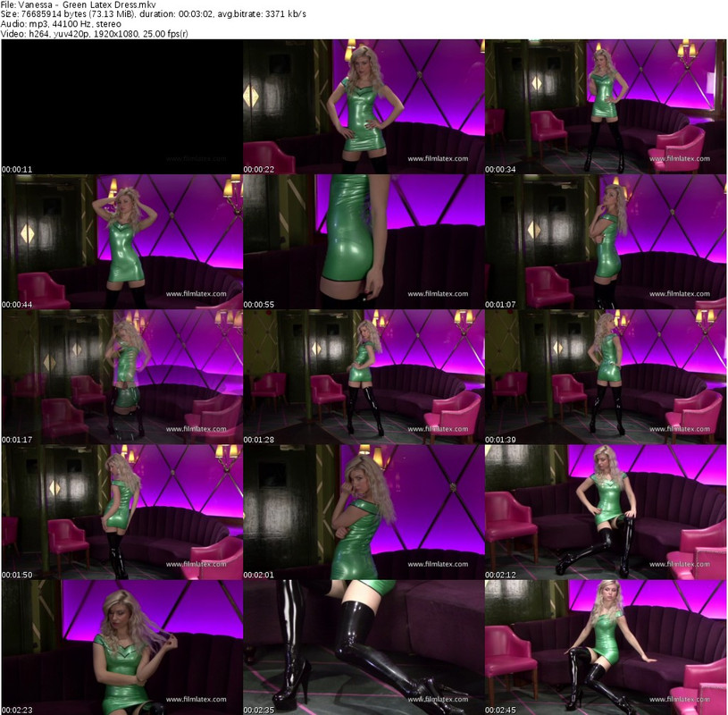Select the seated-pose thumbnail at 00:02:12
This screenshot has height=715, width=728.
pyautogui.click(x=606, y=512)
